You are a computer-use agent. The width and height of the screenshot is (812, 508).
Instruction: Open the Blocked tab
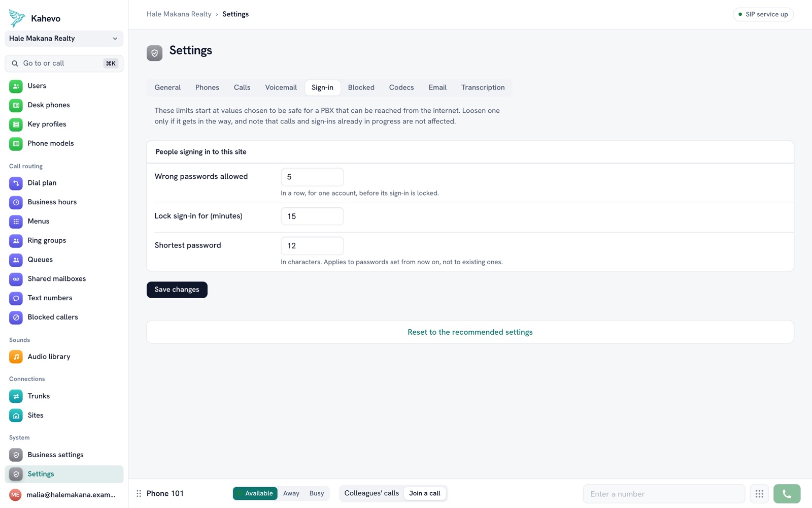[x=361, y=87]
